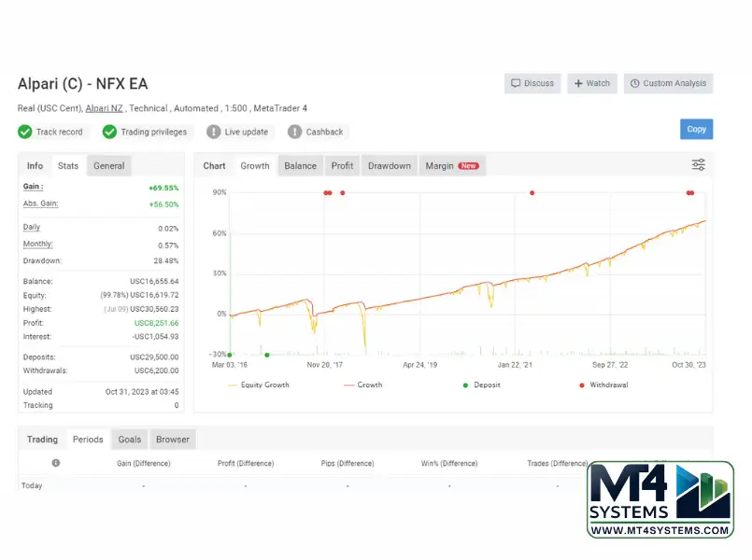Viewport: 752px width, 560px height.
Task: Toggle Equity Growth series in legend
Action: tap(259, 385)
